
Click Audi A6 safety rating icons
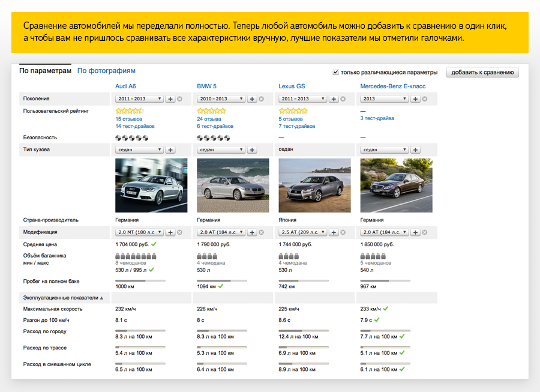132,138
